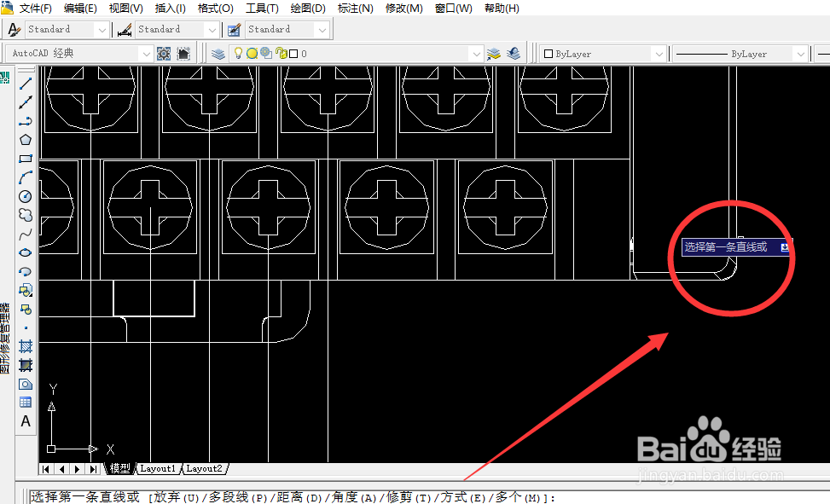Select the Spline tool

[26, 235]
